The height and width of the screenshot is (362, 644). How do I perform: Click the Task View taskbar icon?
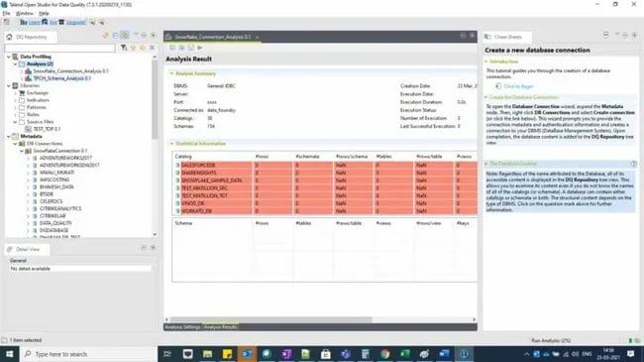pyautogui.click(x=167, y=354)
